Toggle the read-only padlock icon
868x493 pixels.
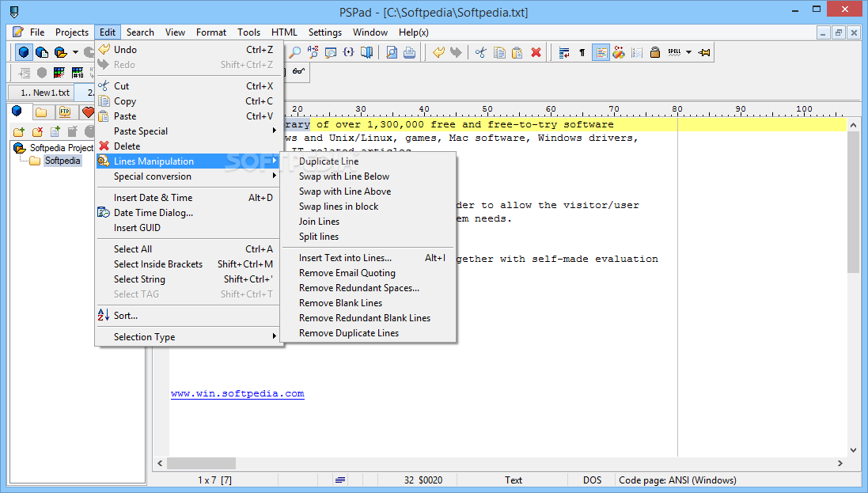point(655,52)
